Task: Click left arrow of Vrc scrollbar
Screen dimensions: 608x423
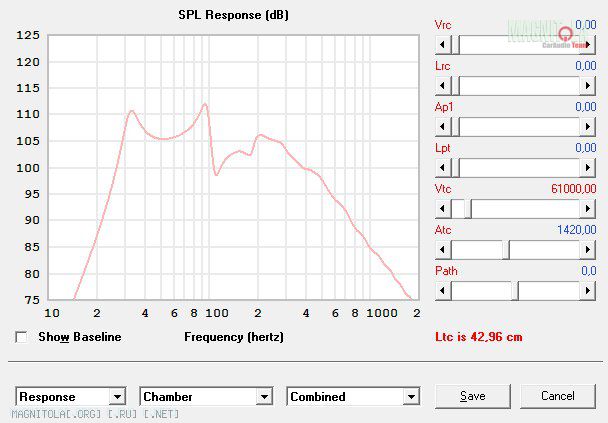Action: click(x=441, y=44)
